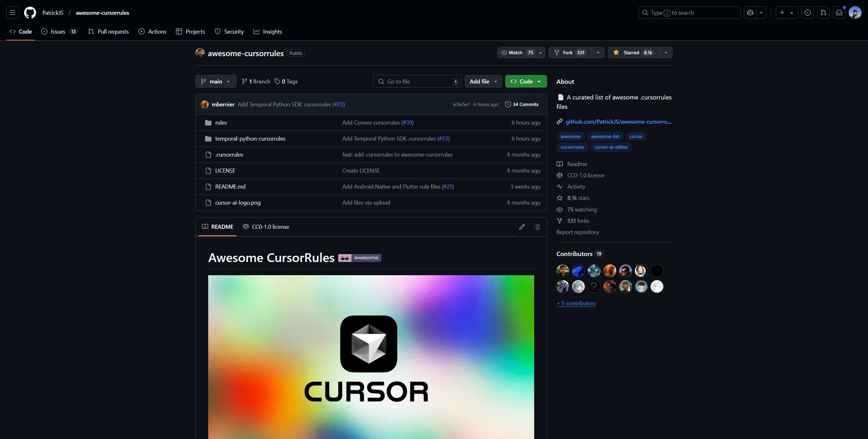Viewport: 868px width, 439px height.
Task: Click the awesome badge beside README title
Action: [360, 258]
